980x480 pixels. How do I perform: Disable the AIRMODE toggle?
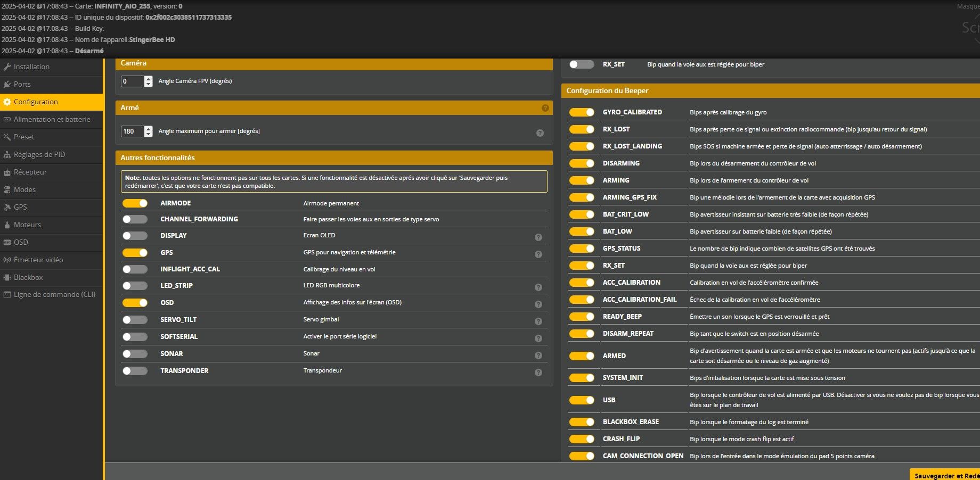click(x=135, y=203)
